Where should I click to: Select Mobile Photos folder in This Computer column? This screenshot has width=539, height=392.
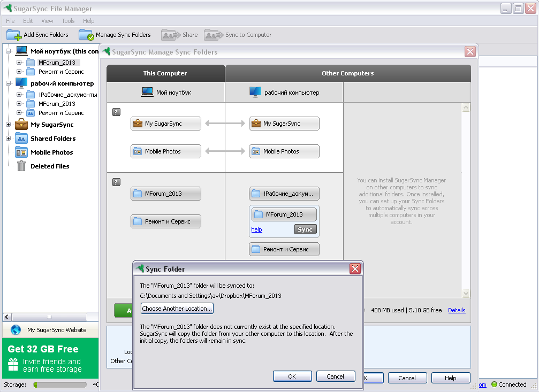click(166, 151)
